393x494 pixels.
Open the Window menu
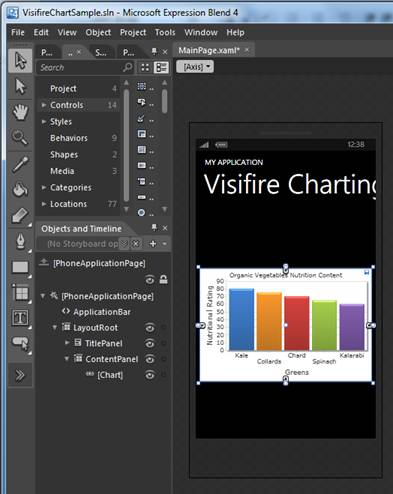[201, 32]
